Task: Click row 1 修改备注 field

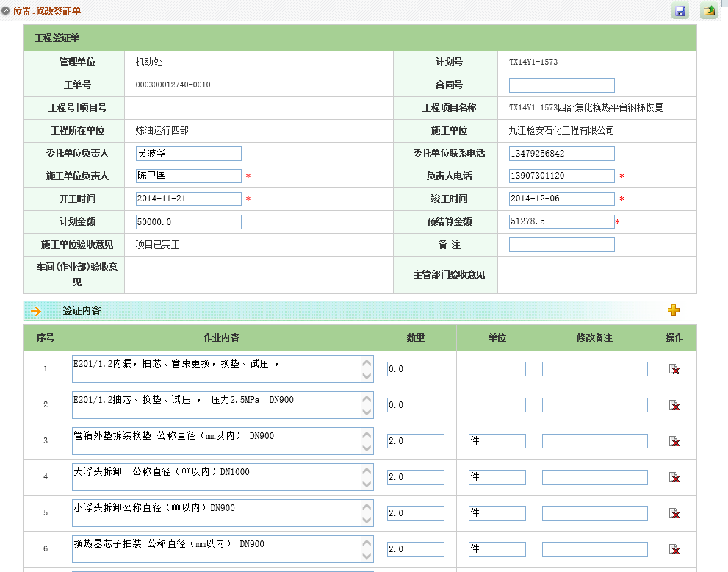Action: click(595, 369)
